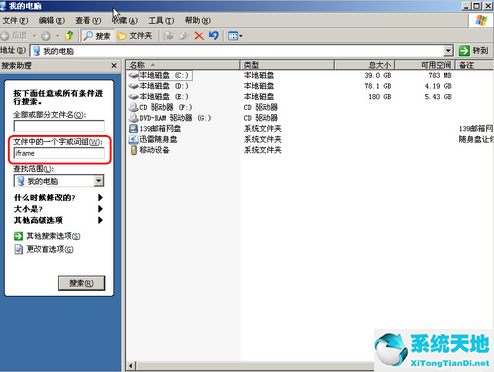This screenshot has width=494, height=372.
Task: Click the 5.43 GB free space cell
Action: (x=438, y=97)
